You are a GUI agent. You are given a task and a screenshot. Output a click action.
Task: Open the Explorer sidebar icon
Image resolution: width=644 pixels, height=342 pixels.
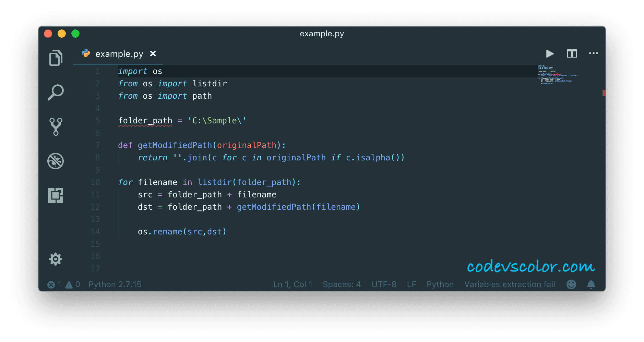point(56,58)
